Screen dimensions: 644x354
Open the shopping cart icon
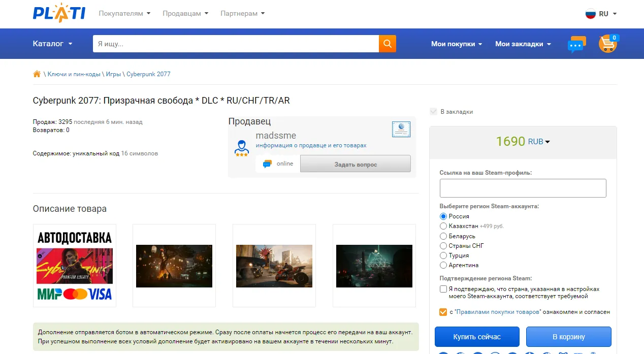click(x=608, y=44)
